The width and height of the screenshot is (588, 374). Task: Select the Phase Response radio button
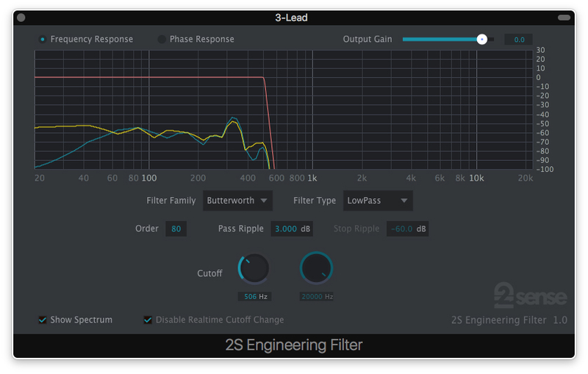coord(162,40)
